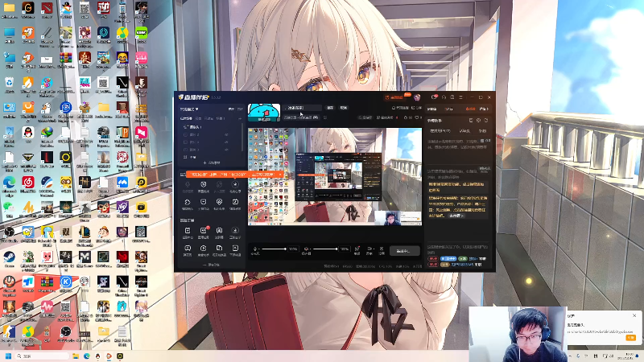This screenshot has height=362, width=644.
Task: Open Microsoft Edge from the taskbar
Action: click(x=87, y=356)
